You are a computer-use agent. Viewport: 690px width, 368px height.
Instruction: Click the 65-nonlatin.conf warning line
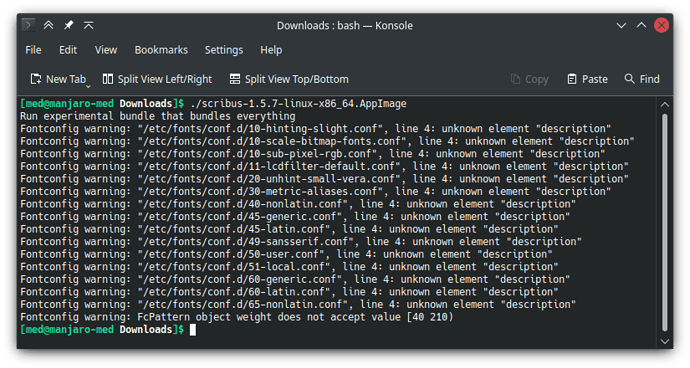point(298,305)
